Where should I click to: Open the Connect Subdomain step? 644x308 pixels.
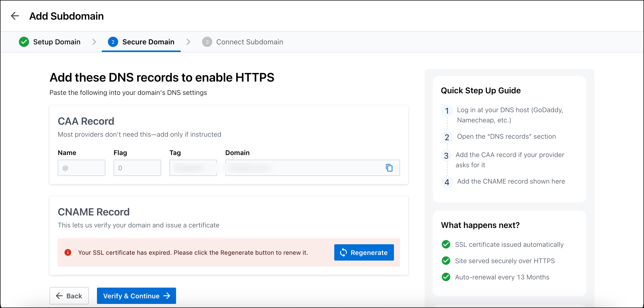click(x=249, y=42)
